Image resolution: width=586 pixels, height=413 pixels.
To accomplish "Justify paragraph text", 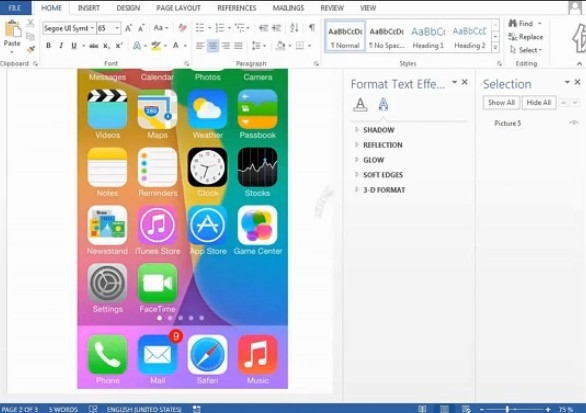I will tap(238, 46).
